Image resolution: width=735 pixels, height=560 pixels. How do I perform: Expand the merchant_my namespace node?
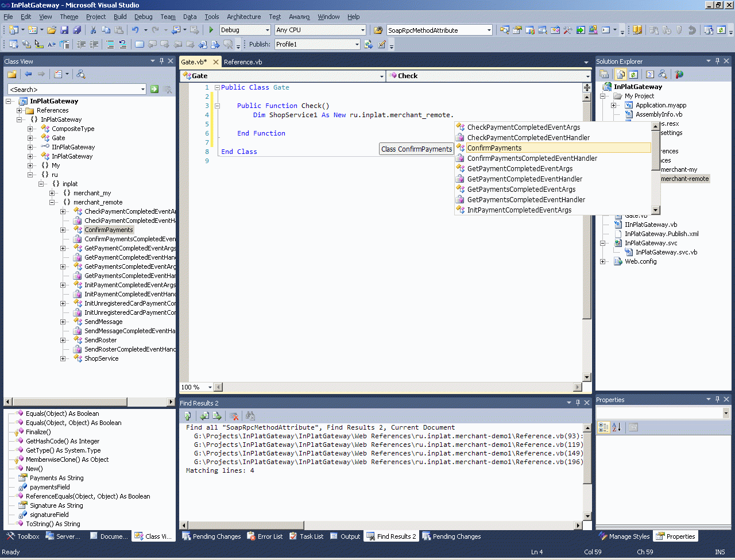(52, 193)
